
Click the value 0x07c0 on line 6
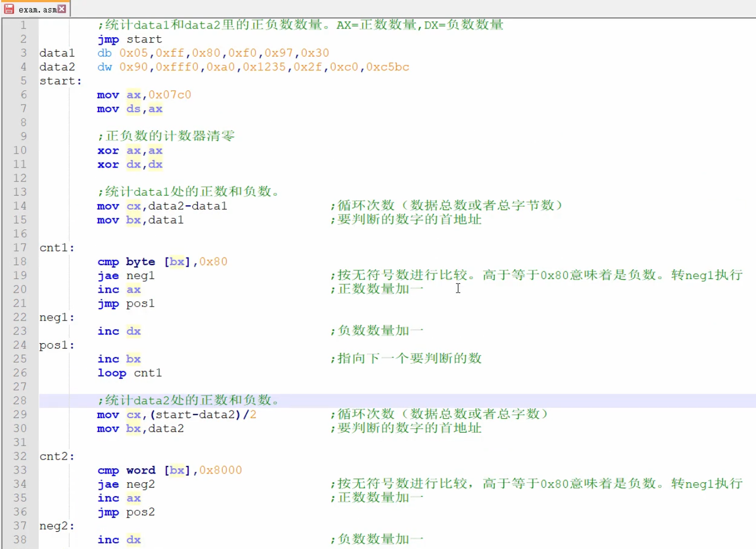(170, 95)
